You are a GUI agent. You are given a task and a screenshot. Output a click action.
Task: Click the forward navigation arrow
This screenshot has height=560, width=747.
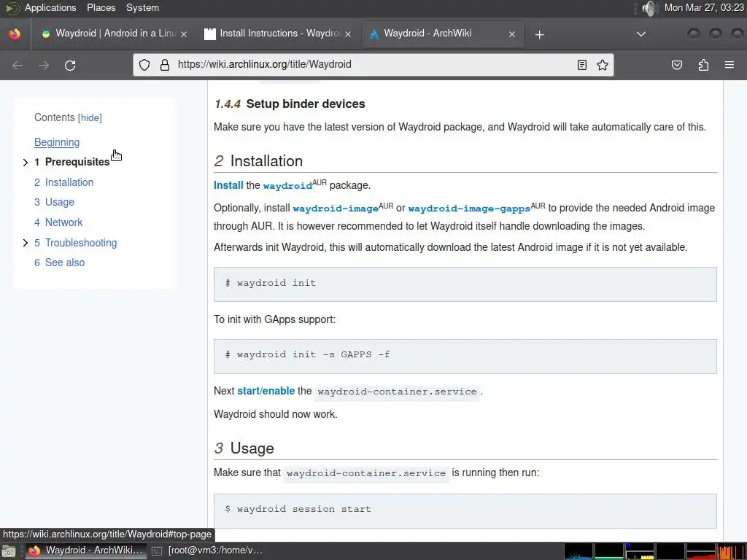coord(44,65)
